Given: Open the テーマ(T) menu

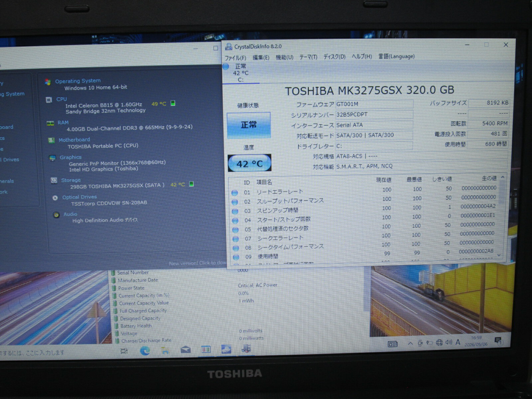Looking at the screenshot, I should 308,57.
